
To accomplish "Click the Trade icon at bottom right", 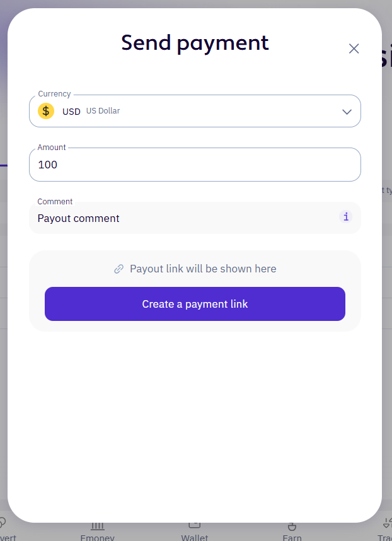I will coord(386,527).
